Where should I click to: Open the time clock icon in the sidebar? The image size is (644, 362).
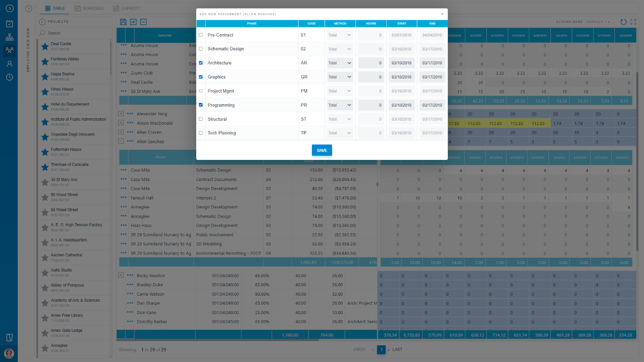point(9,77)
